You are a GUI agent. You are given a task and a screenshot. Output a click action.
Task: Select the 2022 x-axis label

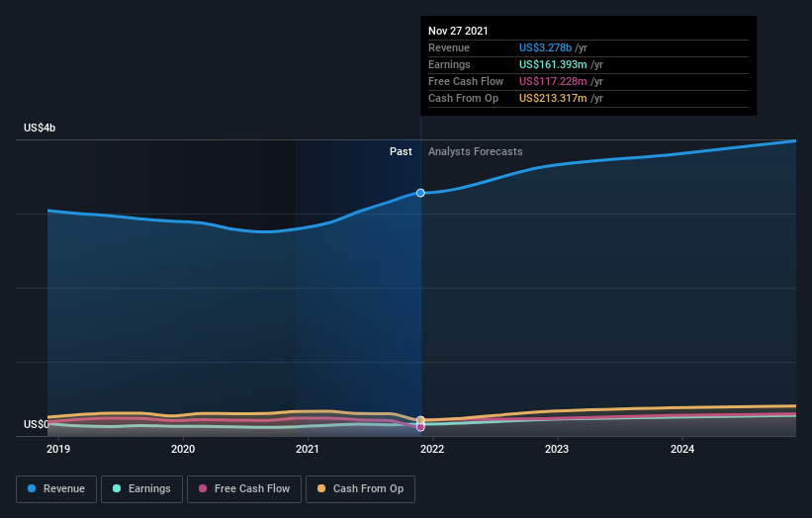[432, 449]
